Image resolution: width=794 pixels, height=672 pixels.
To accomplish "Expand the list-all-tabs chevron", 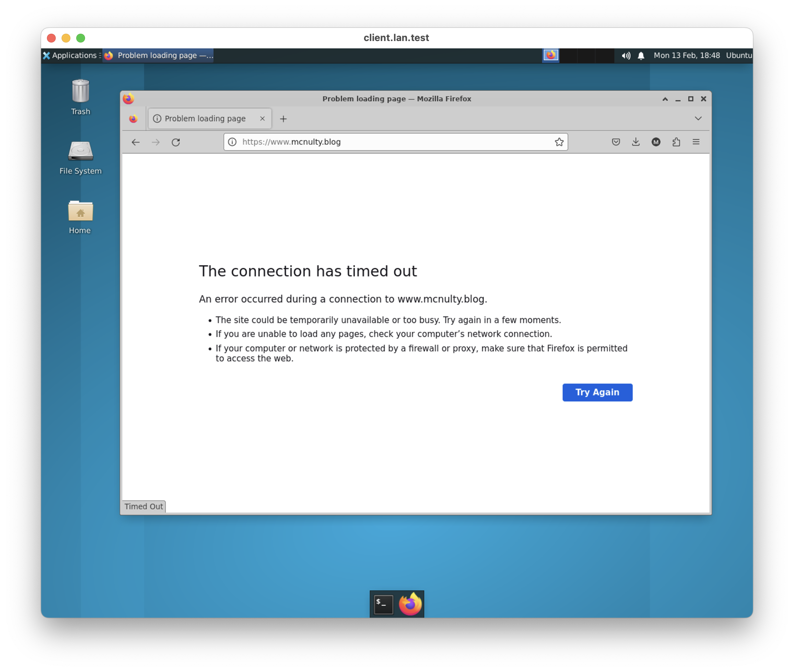I will pos(698,118).
